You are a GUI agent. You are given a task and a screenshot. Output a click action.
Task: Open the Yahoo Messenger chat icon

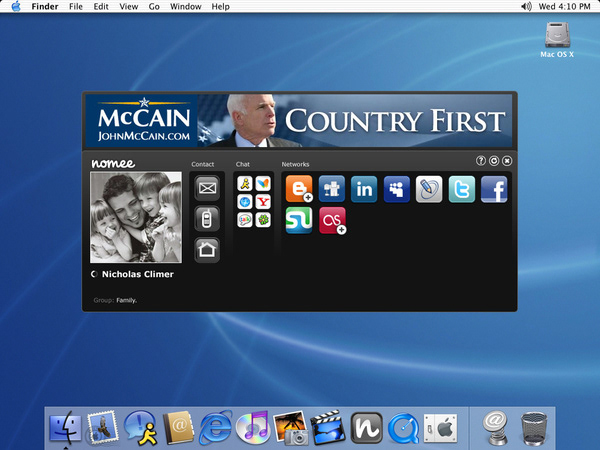click(263, 202)
